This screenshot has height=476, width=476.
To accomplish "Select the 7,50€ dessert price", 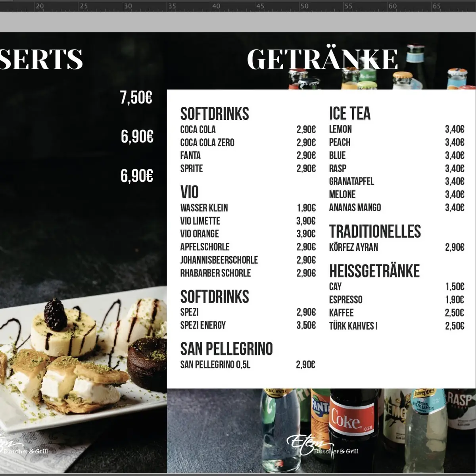I will click(136, 97).
